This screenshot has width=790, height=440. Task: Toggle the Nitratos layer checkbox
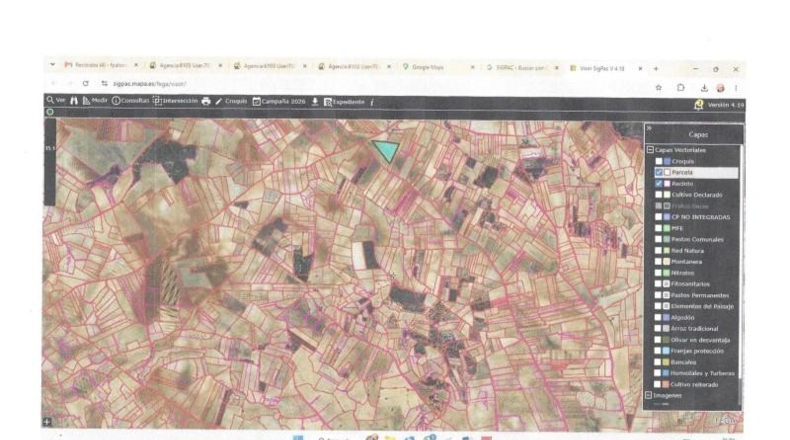(x=658, y=273)
